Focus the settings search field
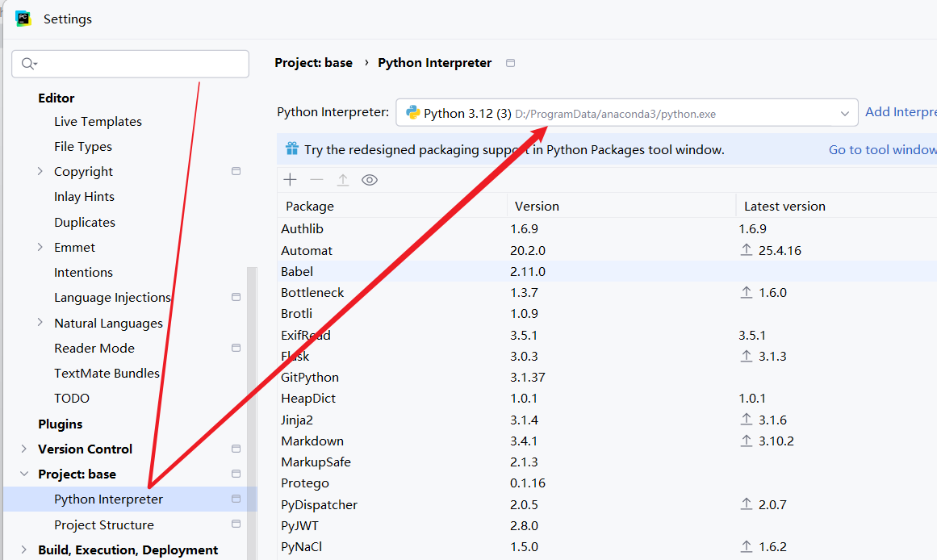 130,64
